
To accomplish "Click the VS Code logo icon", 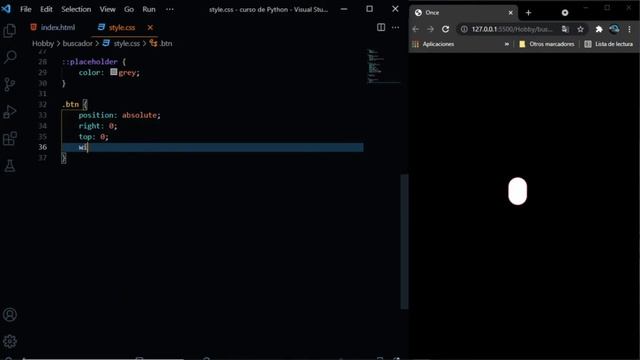I will pyautogui.click(x=7, y=9).
